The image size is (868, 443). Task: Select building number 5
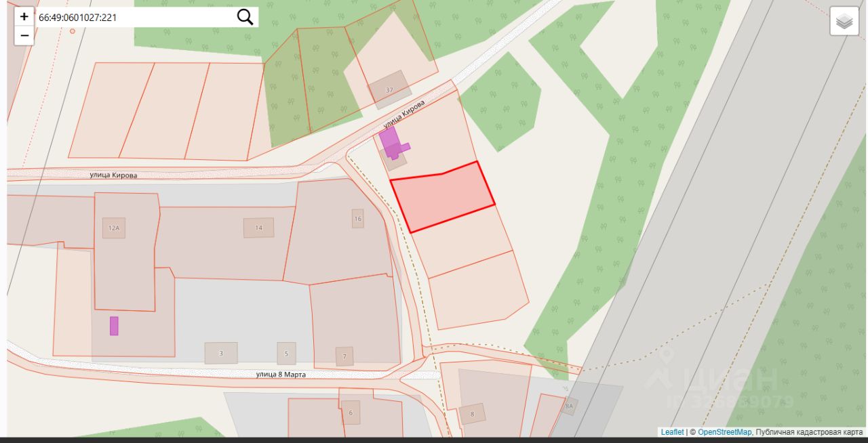pos(286,353)
